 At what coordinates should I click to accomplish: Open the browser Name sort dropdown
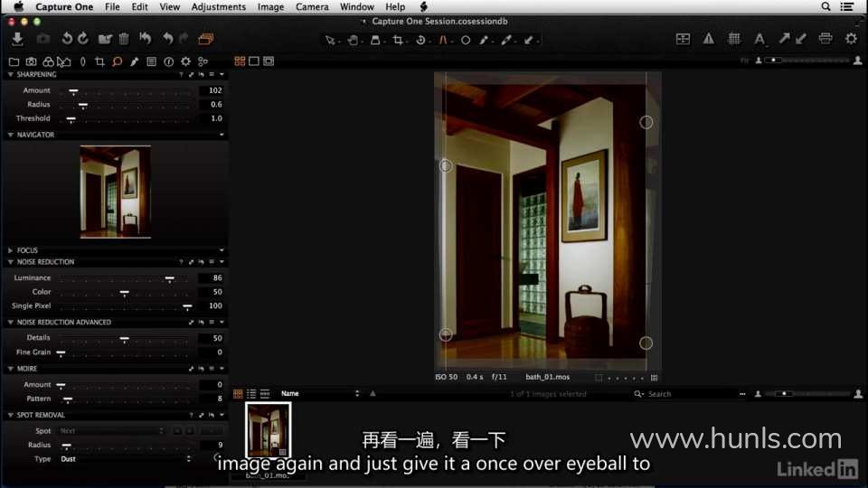point(320,393)
